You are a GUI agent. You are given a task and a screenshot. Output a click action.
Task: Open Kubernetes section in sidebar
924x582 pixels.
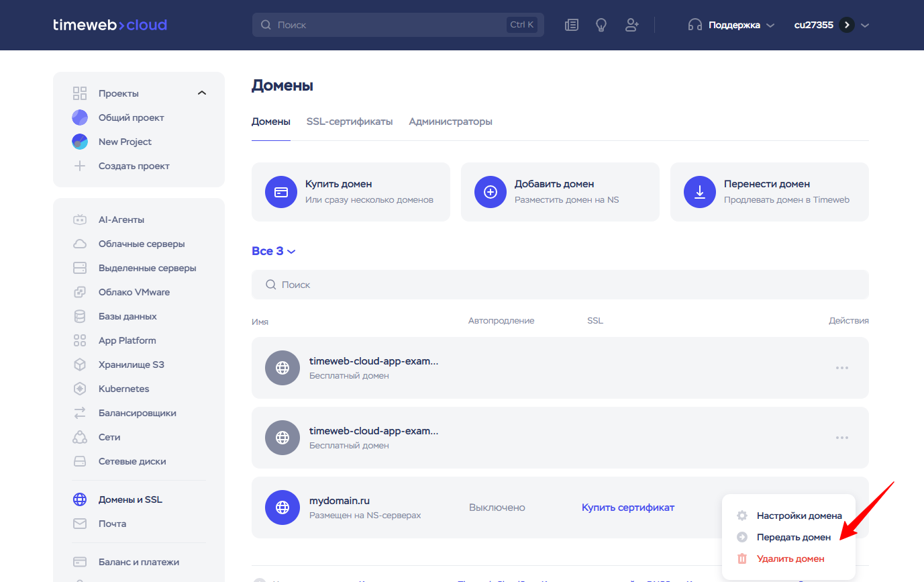[x=123, y=389]
